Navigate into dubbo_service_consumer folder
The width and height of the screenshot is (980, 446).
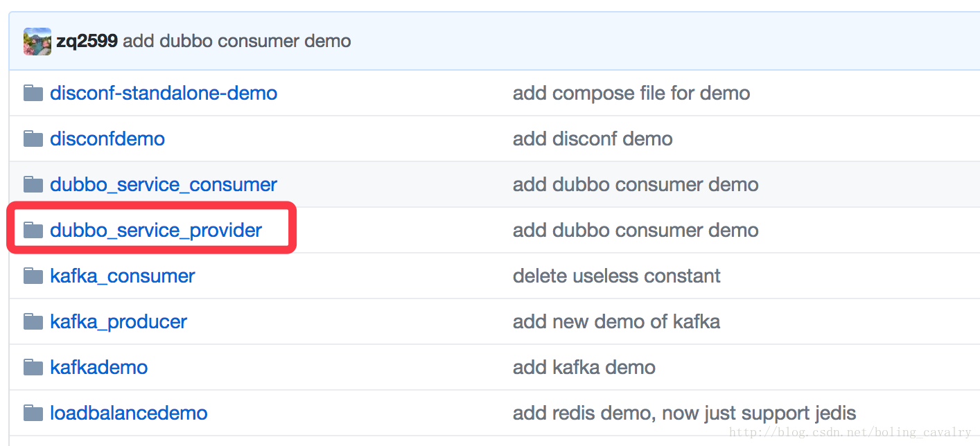(x=164, y=185)
